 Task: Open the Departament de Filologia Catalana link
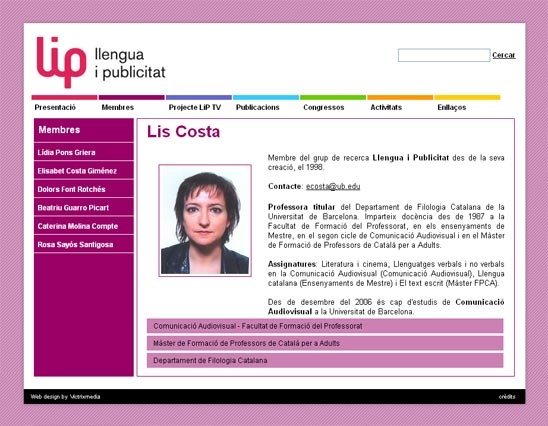tap(325, 360)
